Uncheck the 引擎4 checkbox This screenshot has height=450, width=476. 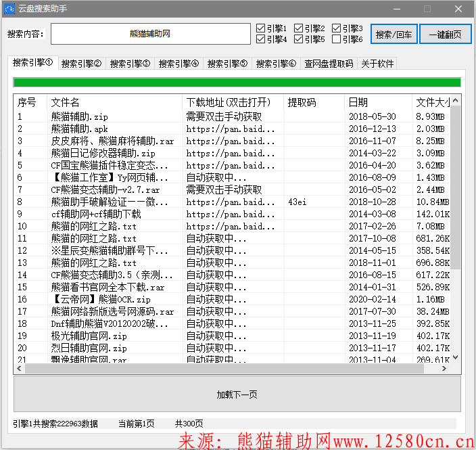pyautogui.click(x=261, y=39)
